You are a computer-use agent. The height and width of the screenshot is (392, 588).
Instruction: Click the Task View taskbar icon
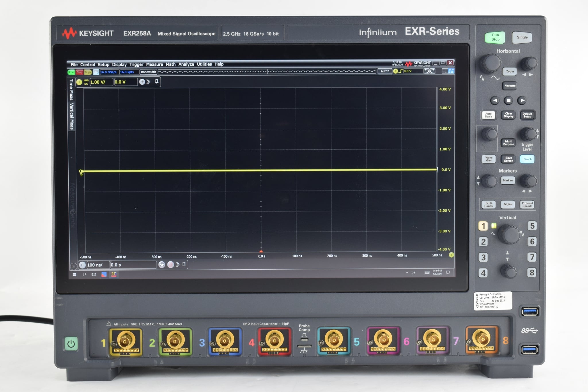94,275
